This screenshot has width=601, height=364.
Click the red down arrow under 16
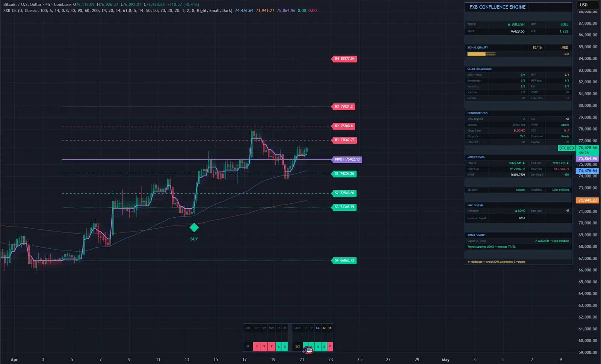tap(330, 346)
